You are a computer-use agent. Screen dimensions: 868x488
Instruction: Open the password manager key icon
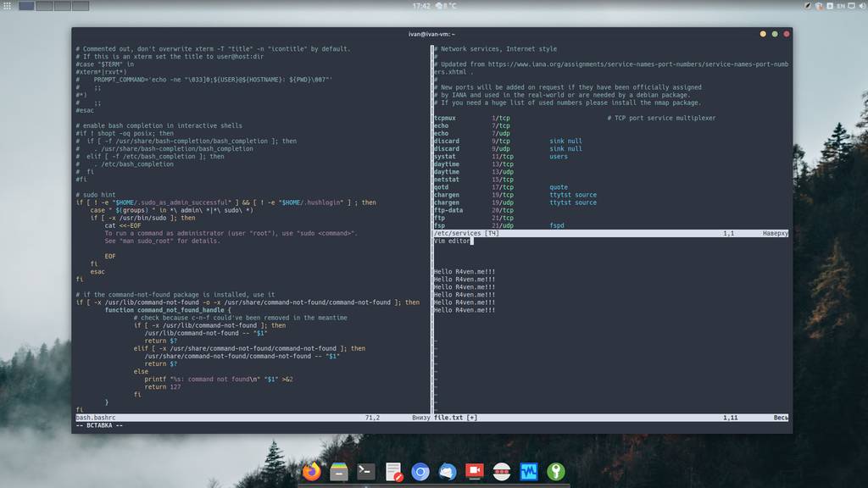557,472
